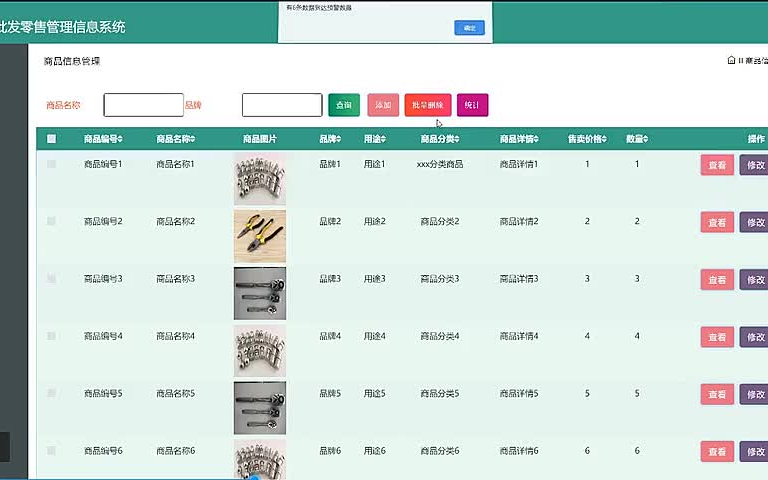Image resolution: width=768 pixels, height=480 pixels.
Task: Toggle the select-all header checkbox
Action: coord(51,139)
